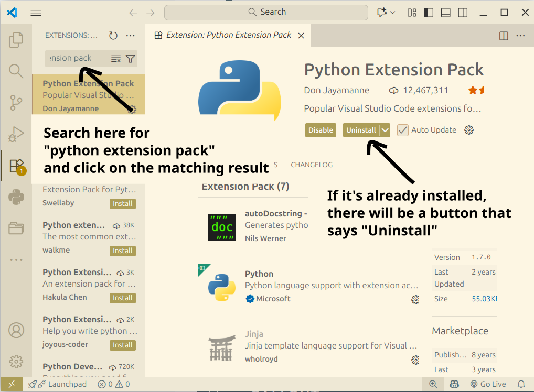The image size is (534, 392).
Task: Filter extensions with the funnel icon
Action: [x=130, y=59]
